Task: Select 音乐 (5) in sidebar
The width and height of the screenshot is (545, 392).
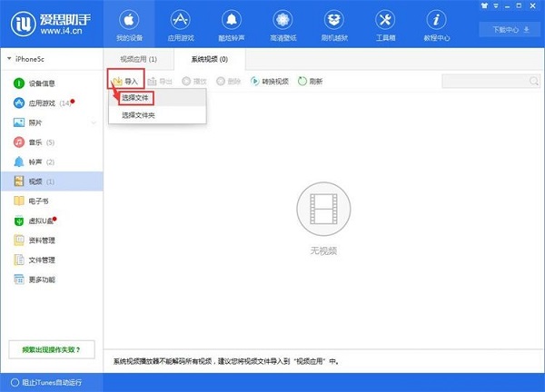Action: pyautogui.click(x=52, y=142)
